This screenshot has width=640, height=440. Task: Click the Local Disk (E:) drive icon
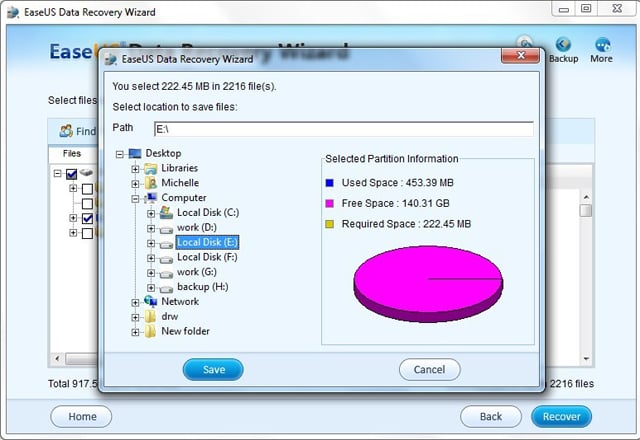(166, 245)
